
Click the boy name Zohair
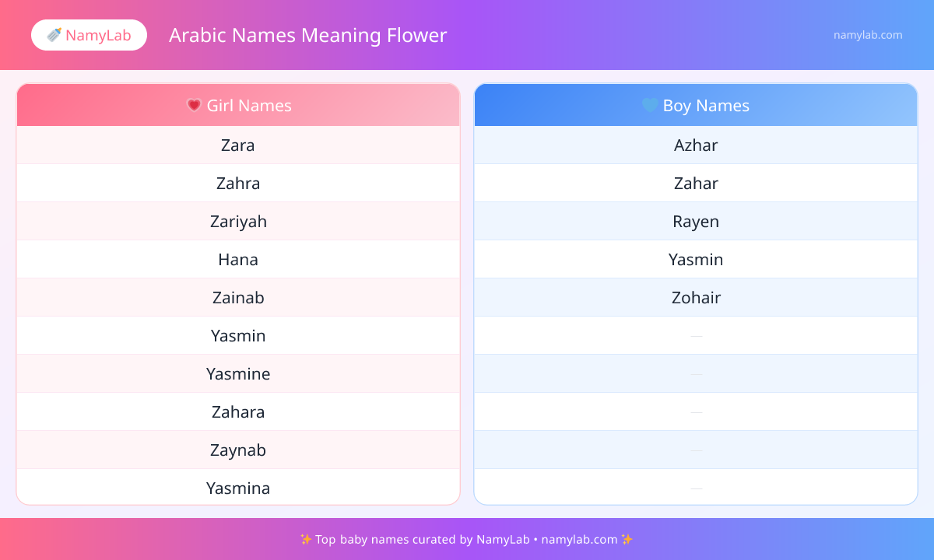click(x=696, y=298)
